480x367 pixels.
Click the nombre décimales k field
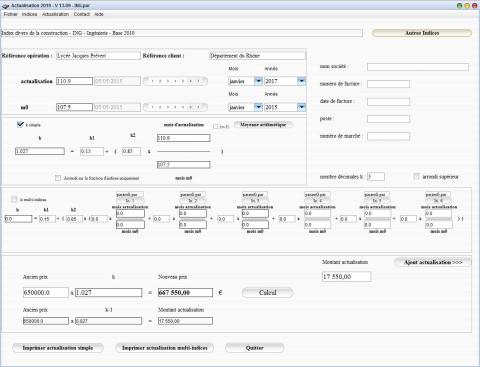pos(376,176)
